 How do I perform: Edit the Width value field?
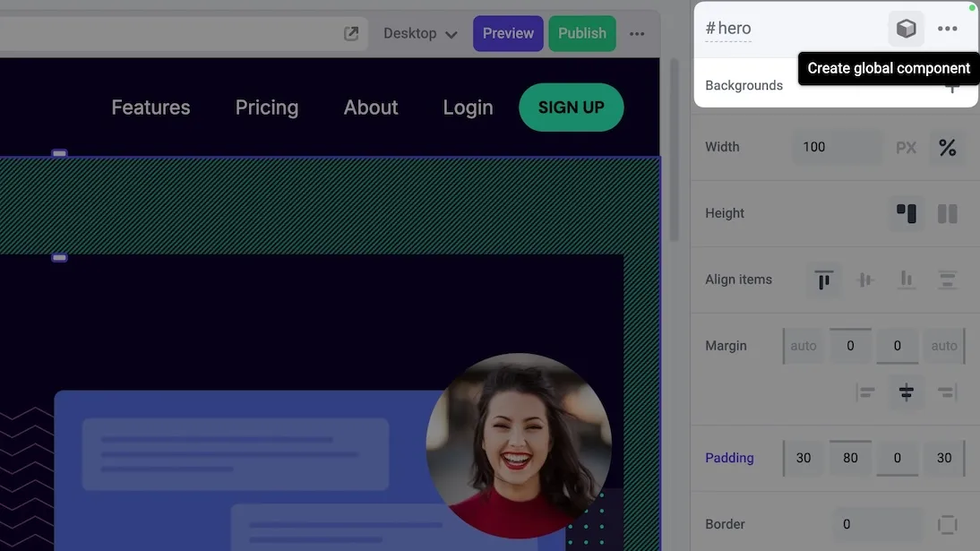pos(838,147)
